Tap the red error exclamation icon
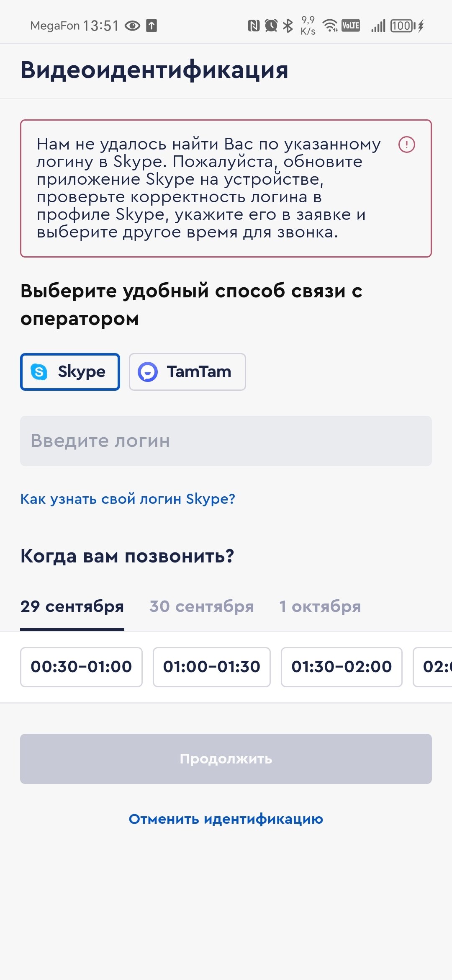 (406, 144)
